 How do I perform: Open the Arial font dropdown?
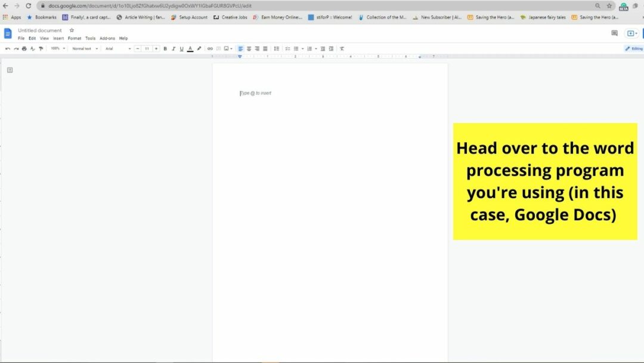118,48
